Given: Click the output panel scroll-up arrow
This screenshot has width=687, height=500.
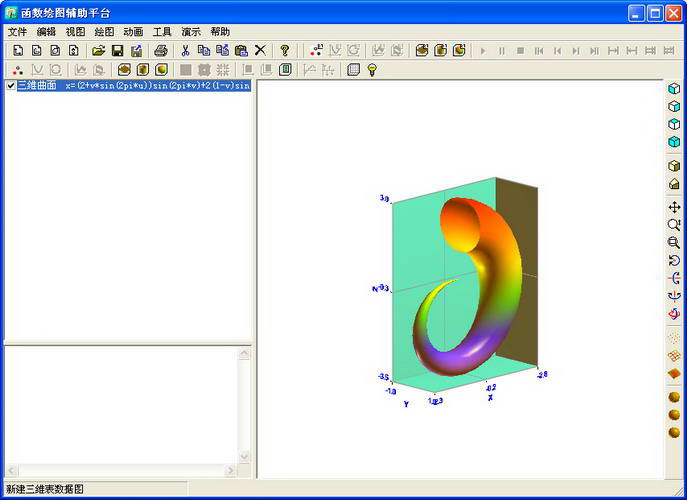Looking at the screenshot, I should (244, 353).
